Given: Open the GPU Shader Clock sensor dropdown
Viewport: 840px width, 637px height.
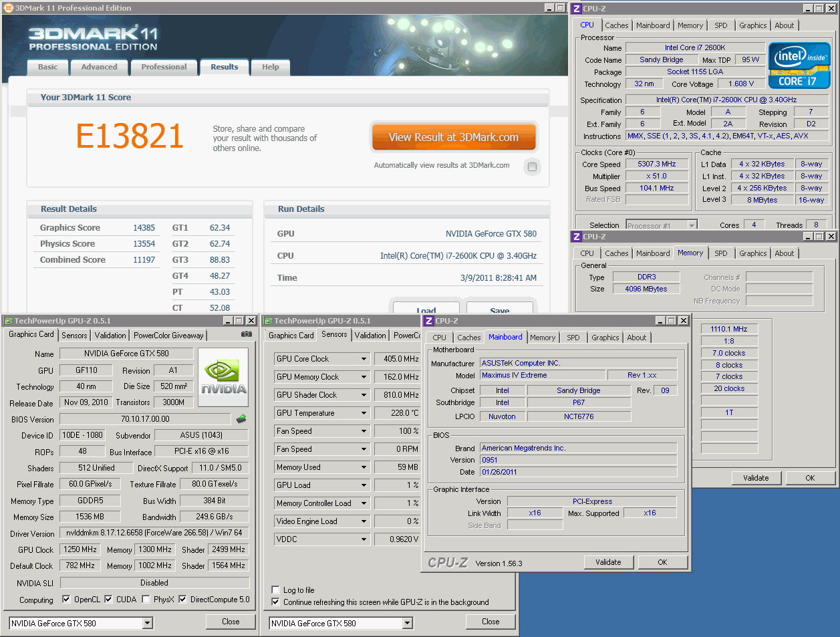Looking at the screenshot, I should (x=364, y=395).
